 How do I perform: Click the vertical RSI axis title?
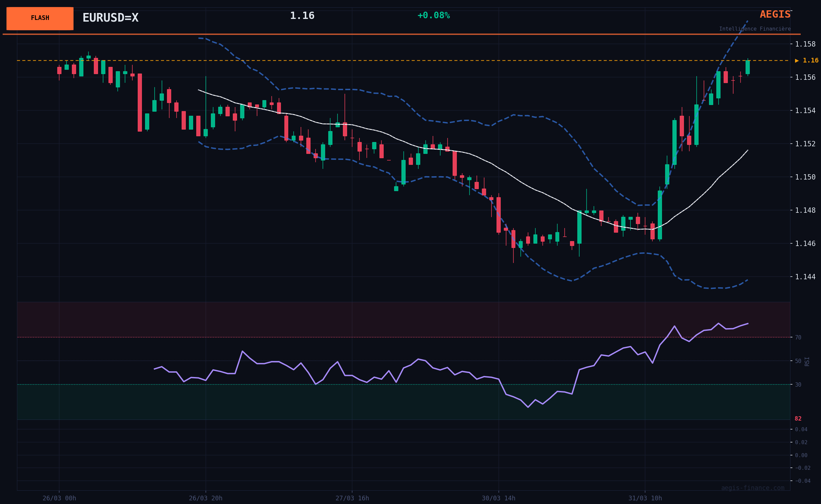click(807, 361)
